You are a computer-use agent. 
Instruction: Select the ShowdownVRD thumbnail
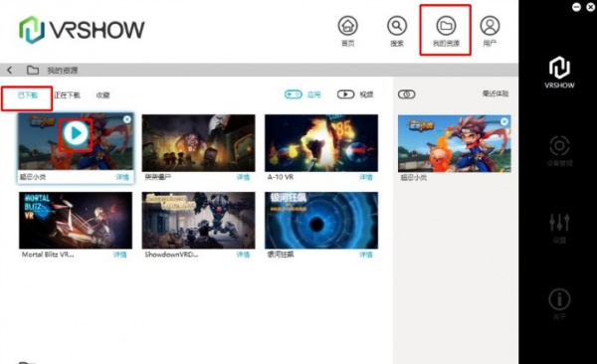pos(198,221)
